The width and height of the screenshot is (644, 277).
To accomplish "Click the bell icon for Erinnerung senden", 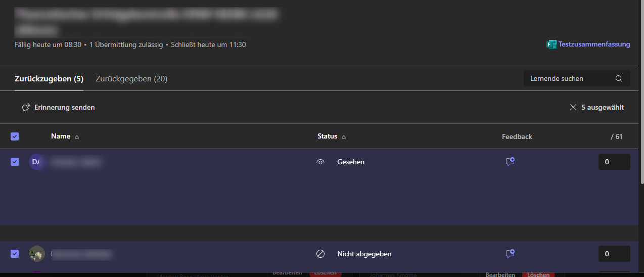I will tap(27, 108).
